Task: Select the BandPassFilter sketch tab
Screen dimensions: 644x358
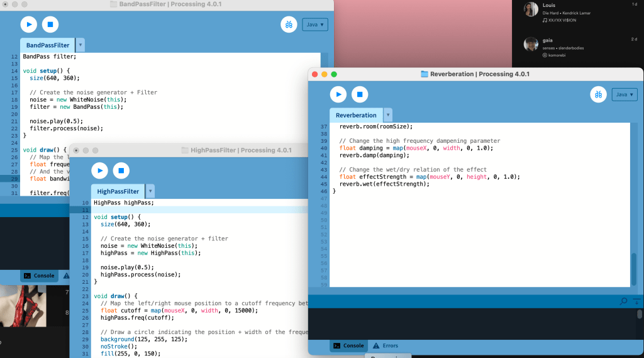Action: pos(48,45)
